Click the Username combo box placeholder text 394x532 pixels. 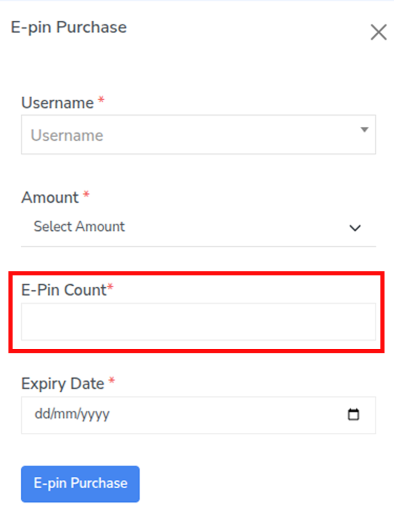click(67, 136)
